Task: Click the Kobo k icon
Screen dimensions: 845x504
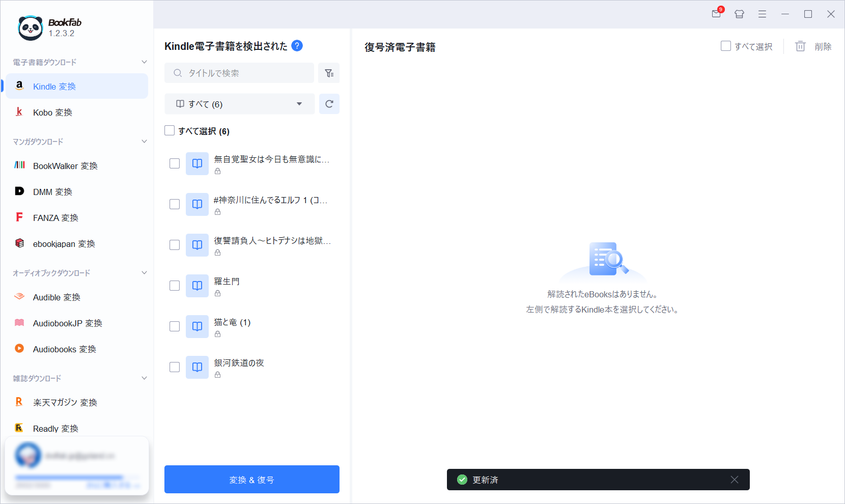Action: tap(19, 111)
